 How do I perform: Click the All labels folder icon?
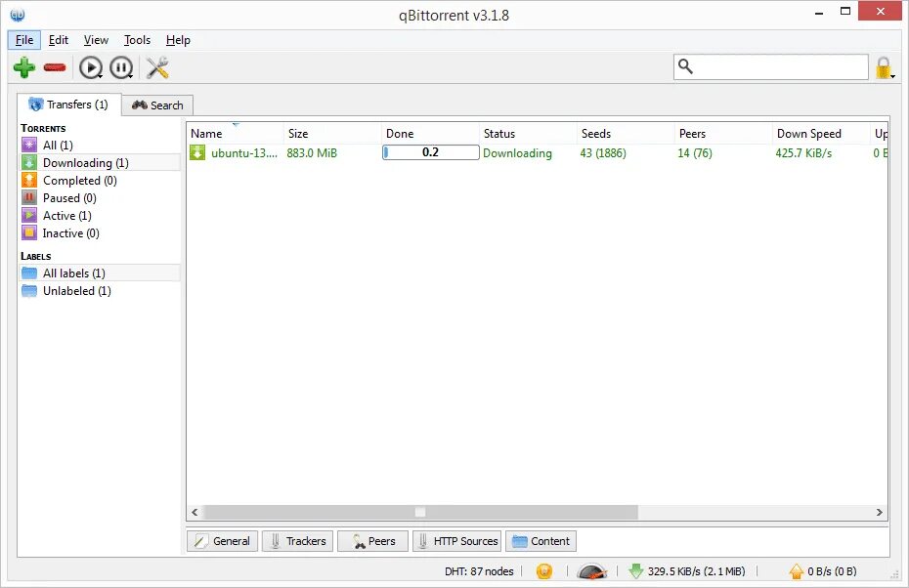(x=29, y=273)
